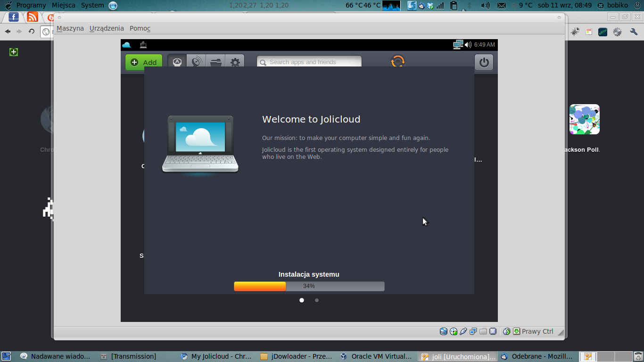Click the bobiko user menu
This screenshot has height=362, width=644.
pos(613,5)
